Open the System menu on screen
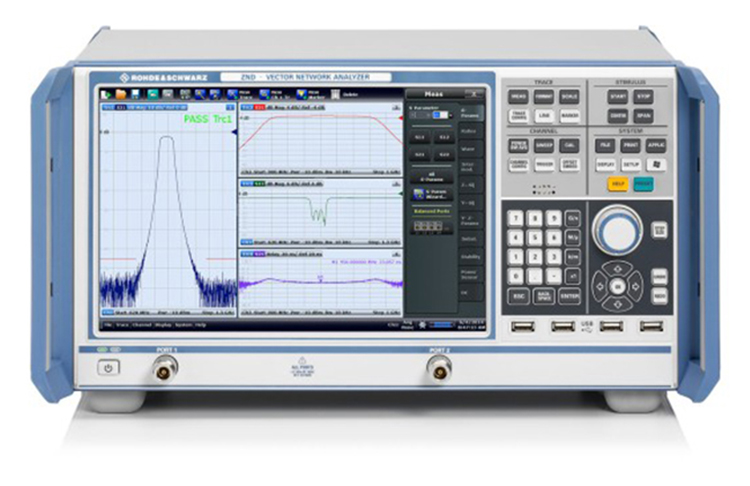 click(184, 325)
